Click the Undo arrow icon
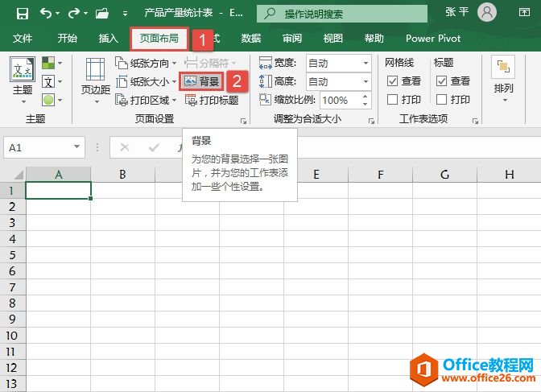The height and width of the screenshot is (392, 541). pos(46,14)
